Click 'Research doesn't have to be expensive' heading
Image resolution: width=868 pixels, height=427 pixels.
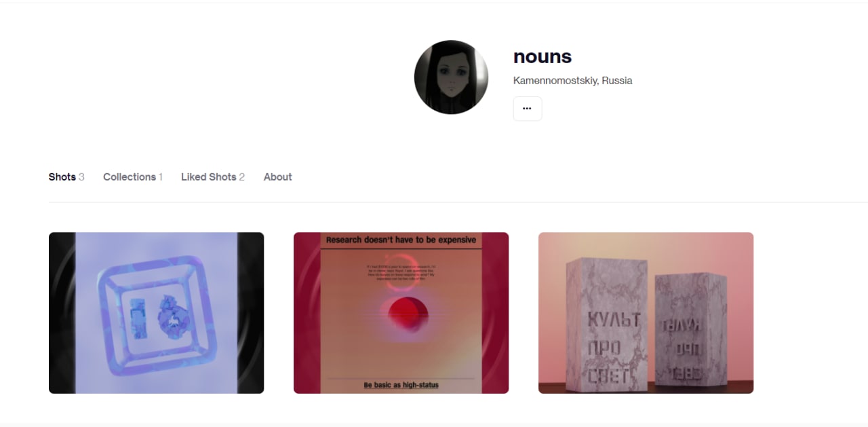pos(401,240)
